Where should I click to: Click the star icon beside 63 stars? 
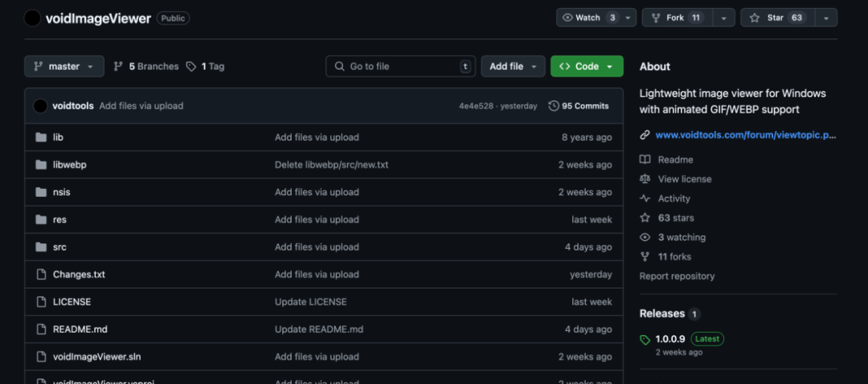(645, 218)
